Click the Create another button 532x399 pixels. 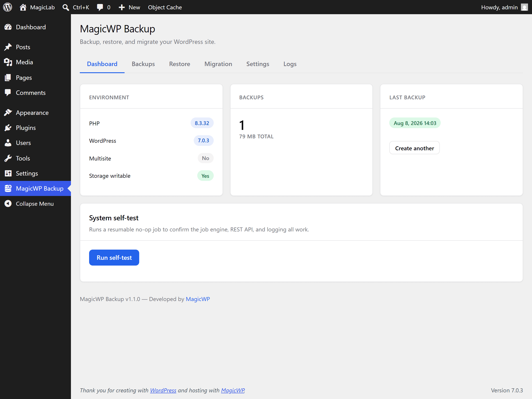pyautogui.click(x=414, y=148)
